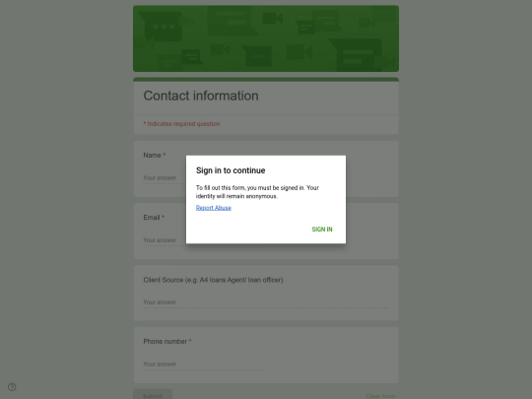Select the Phone number answer field
The height and width of the screenshot is (399, 532).
[204, 365]
